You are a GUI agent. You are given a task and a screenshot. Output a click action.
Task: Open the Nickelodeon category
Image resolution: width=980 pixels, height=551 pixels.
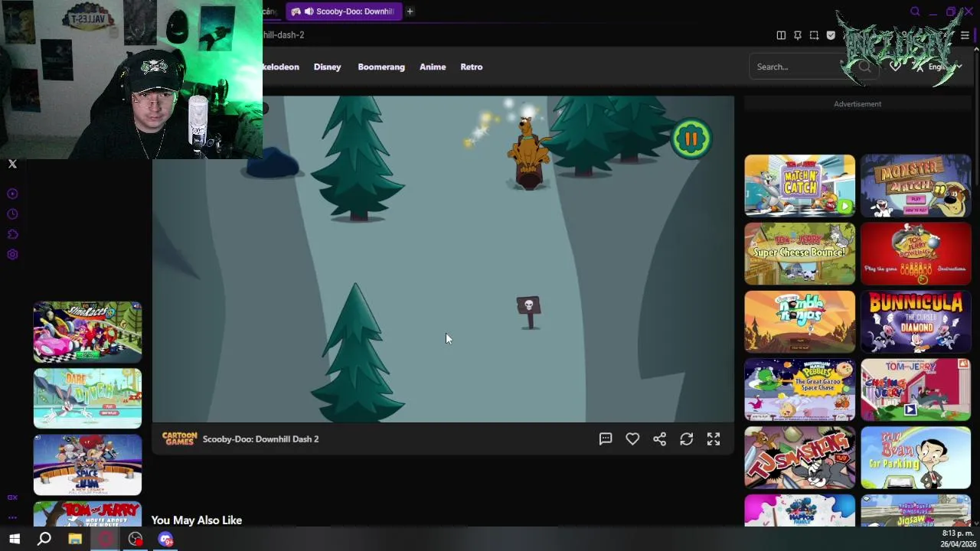pyautogui.click(x=281, y=67)
